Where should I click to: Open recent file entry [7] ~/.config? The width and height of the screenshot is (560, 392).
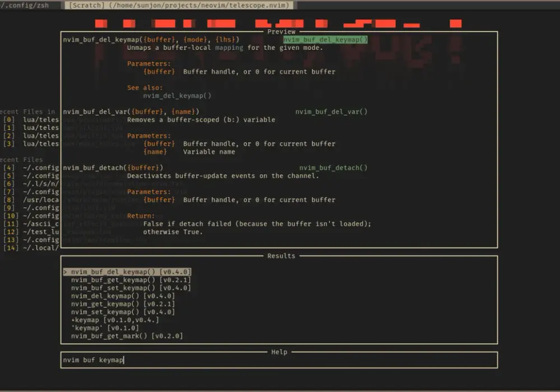31,192
